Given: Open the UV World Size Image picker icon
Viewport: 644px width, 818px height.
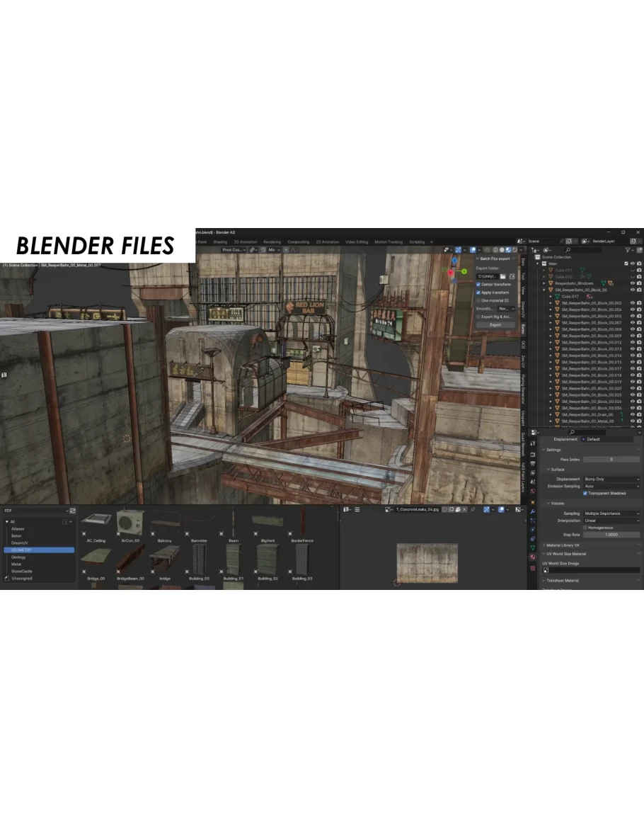Looking at the screenshot, I should (x=546, y=570).
